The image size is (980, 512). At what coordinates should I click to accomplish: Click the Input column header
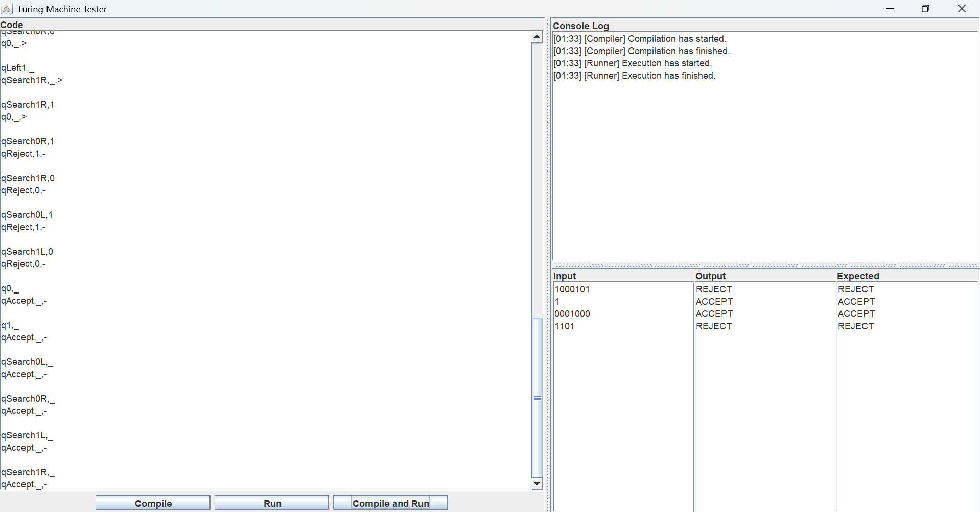click(x=565, y=276)
